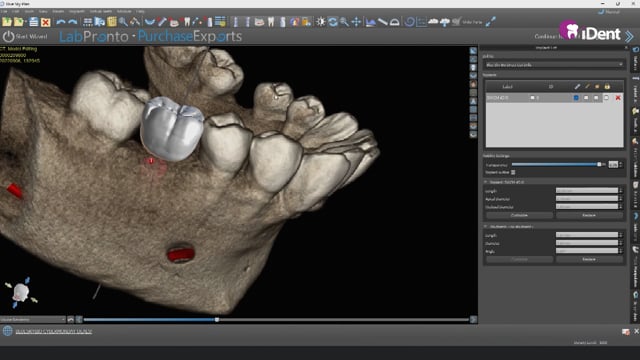Select the diagonal ruler measurement tool
Viewport: 640px width, 360px height.
[382, 22]
